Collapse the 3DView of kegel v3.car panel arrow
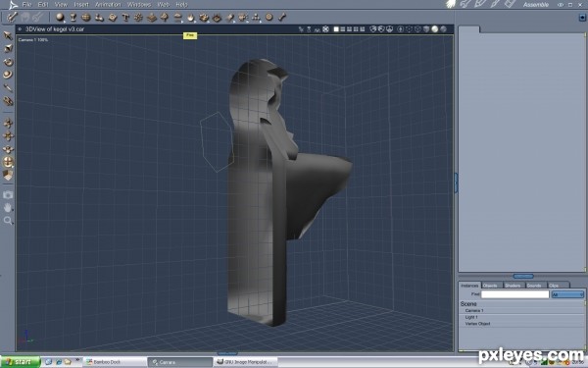Viewport: 588px width, 368px height. (20, 28)
